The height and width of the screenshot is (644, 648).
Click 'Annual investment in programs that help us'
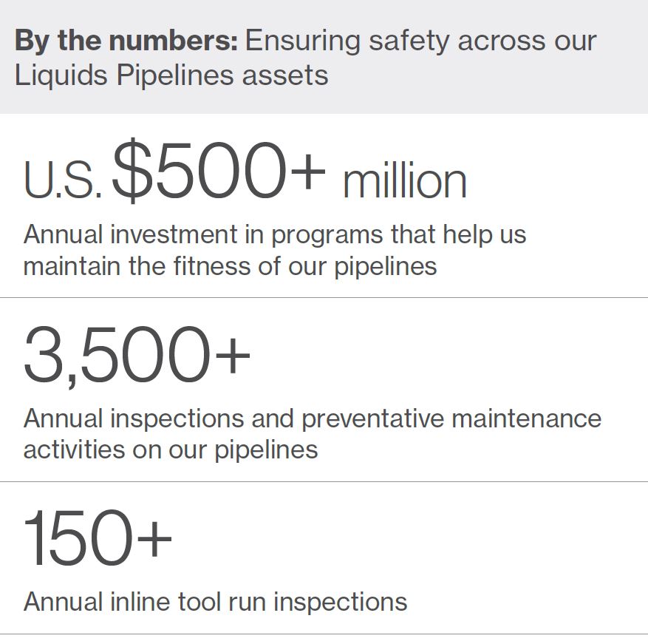point(275,236)
